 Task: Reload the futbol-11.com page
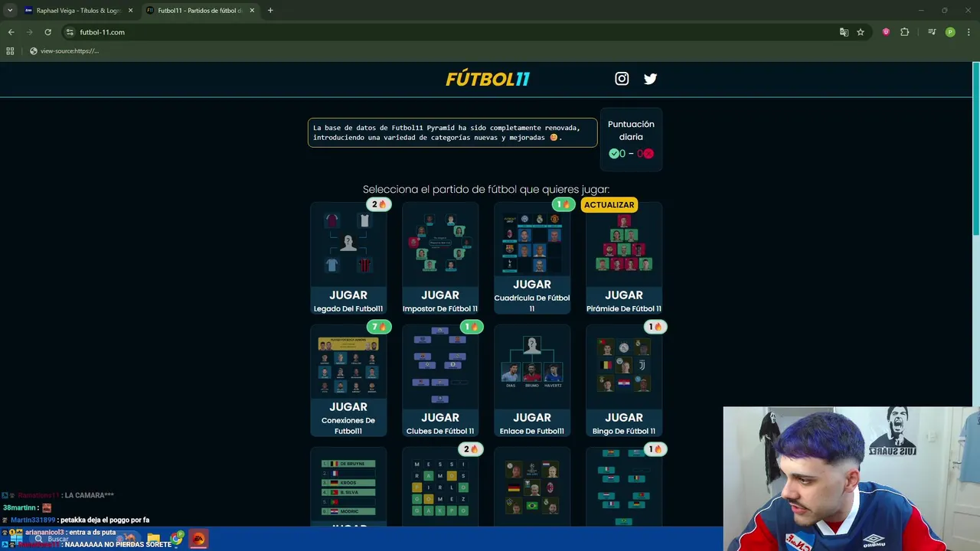point(47,32)
